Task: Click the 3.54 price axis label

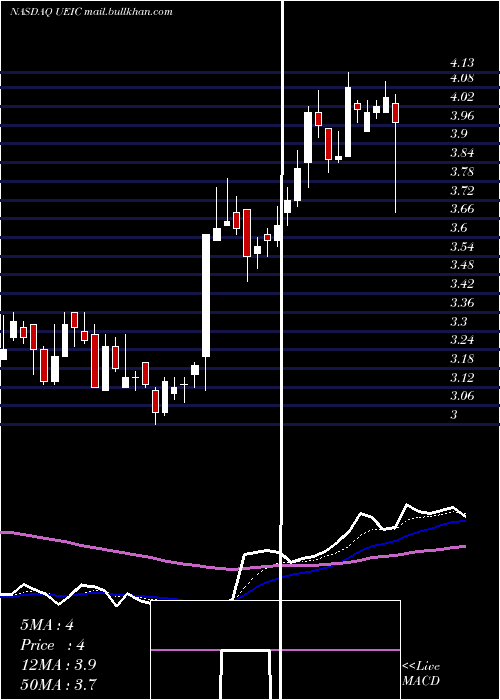Action: click(462, 246)
